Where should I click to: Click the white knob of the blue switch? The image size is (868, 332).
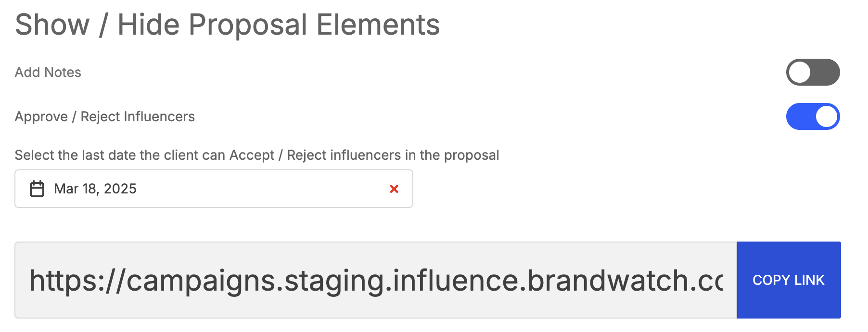coord(827,116)
